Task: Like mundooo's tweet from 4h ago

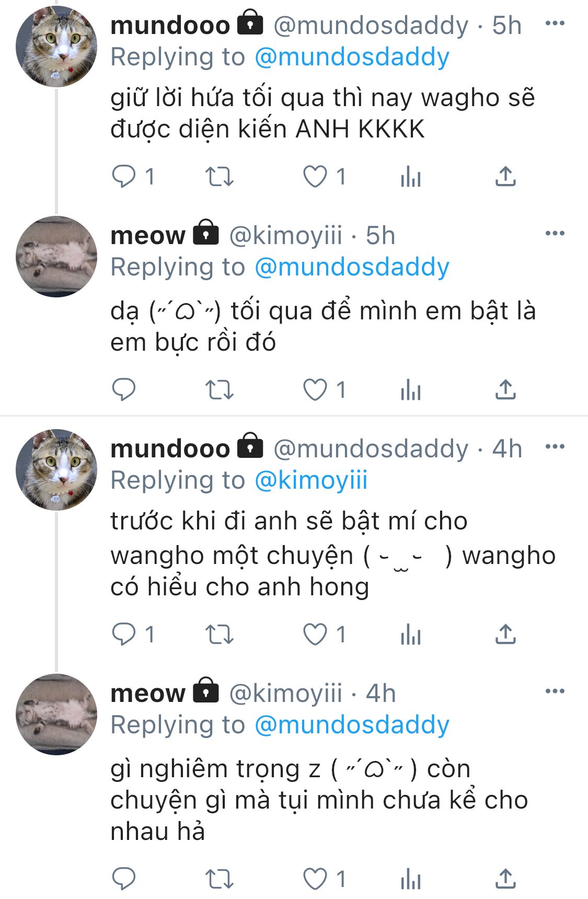Action: tap(315, 635)
